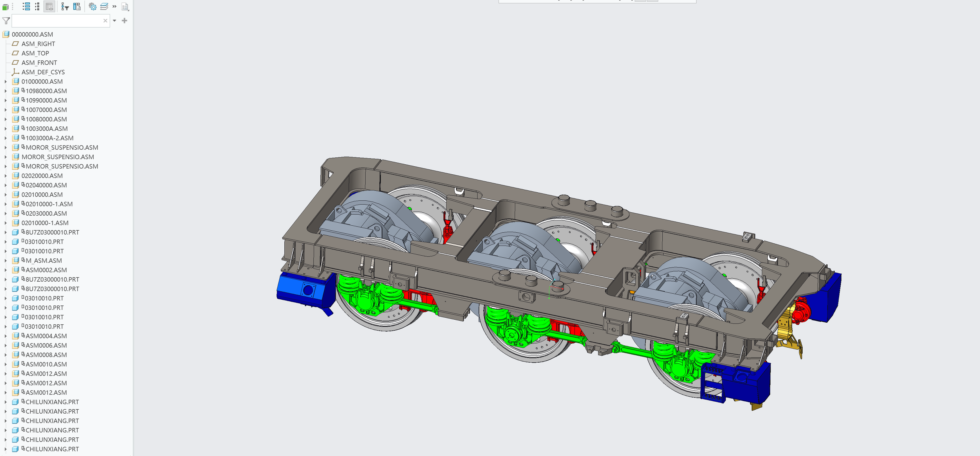
Task: Click the green cube Model Tree icon
Action: [5, 7]
